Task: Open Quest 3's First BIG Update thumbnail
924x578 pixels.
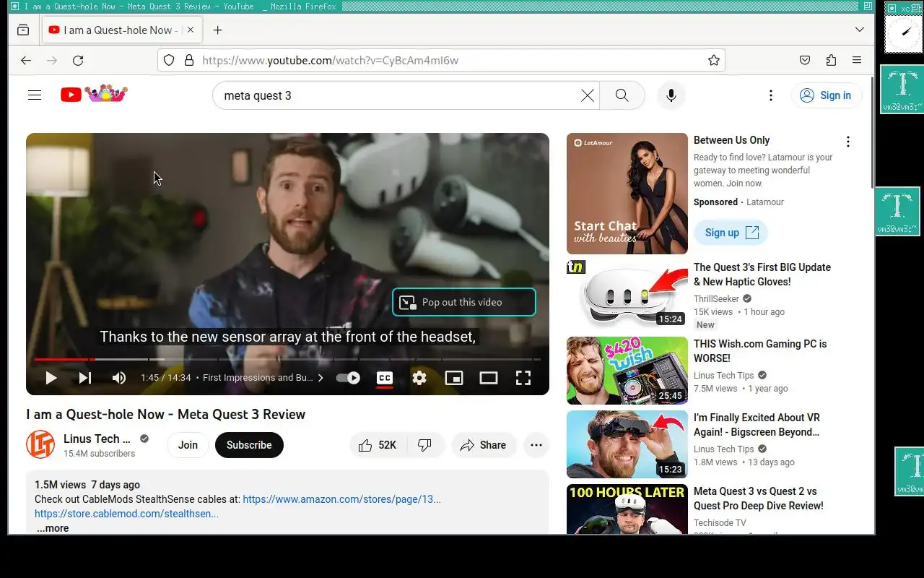Action: click(627, 294)
